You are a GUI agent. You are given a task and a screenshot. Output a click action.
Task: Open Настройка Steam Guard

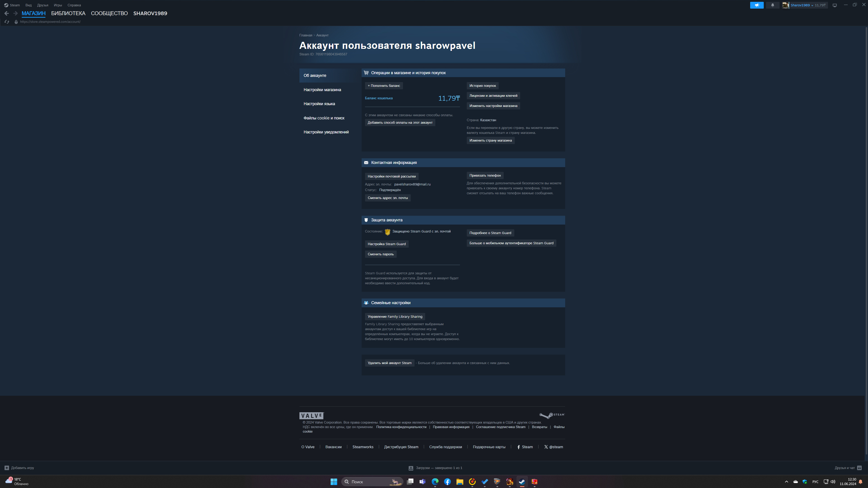387,244
